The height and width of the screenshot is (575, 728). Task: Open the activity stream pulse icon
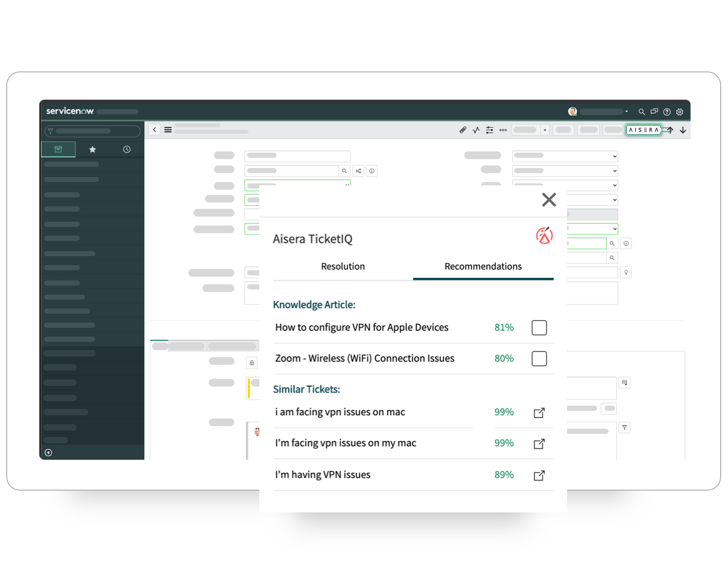476,130
